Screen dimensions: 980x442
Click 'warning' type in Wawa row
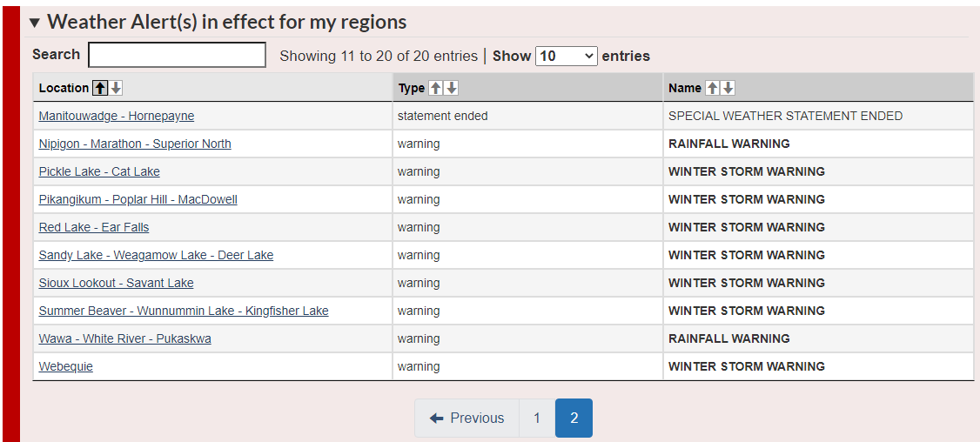point(419,338)
